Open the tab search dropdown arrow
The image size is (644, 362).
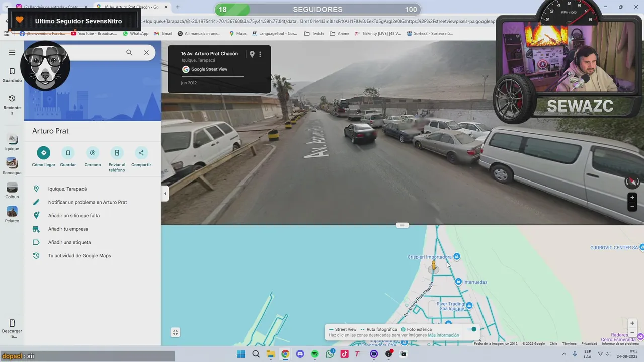point(6,7)
